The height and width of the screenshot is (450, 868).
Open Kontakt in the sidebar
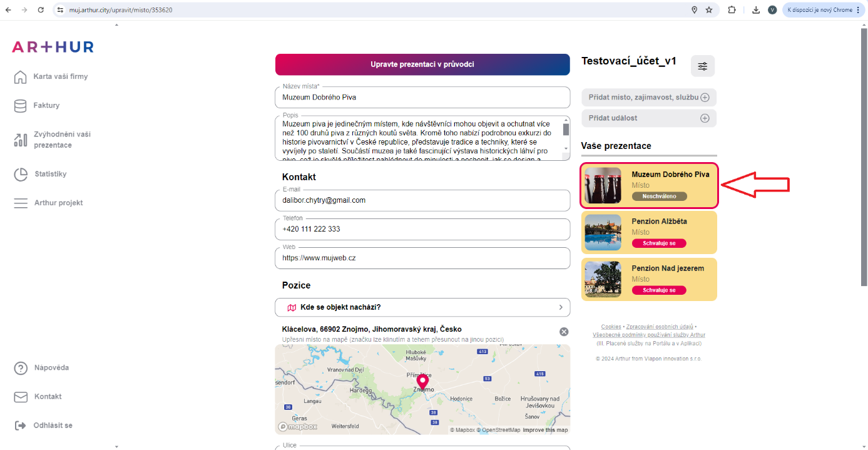48,397
